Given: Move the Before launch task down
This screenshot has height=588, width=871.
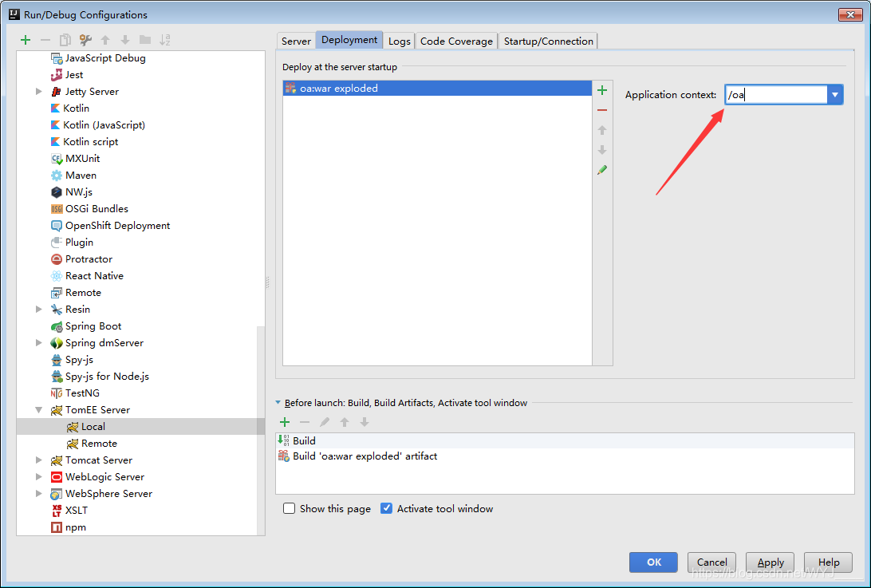Looking at the screenshot, I should [365, 422].
